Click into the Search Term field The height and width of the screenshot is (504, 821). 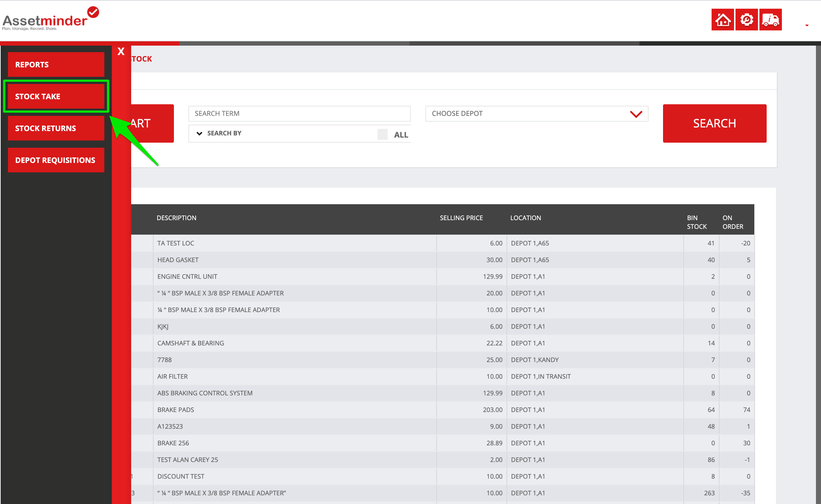pyautogui.click(x=300, y=113)
